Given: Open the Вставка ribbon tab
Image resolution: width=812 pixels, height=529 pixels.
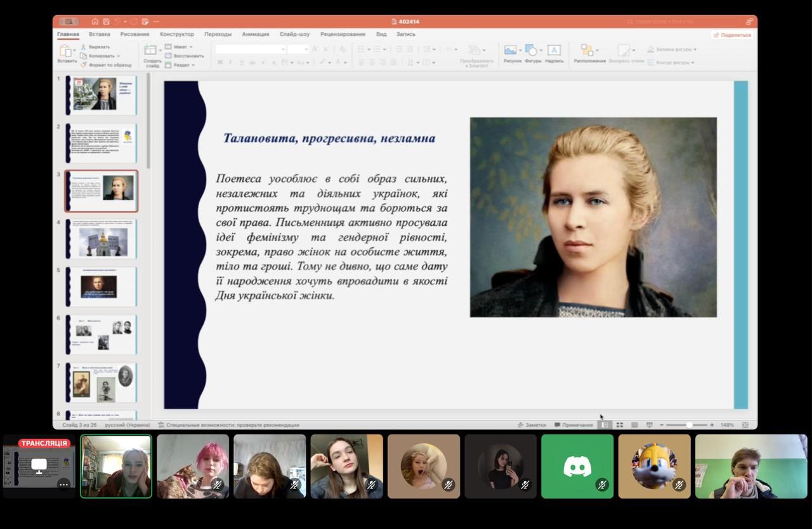Looking at the screenshot, I should tap(100, 34).
